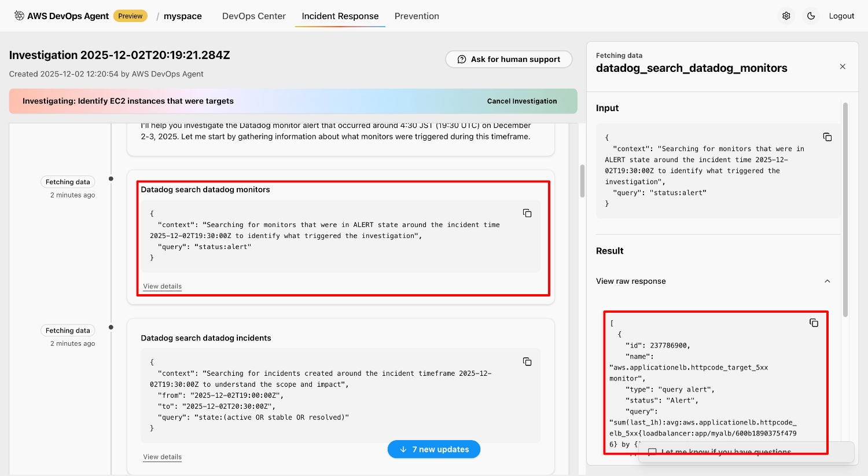Click the AWS DevOps Agent product name

coord(68,16)
